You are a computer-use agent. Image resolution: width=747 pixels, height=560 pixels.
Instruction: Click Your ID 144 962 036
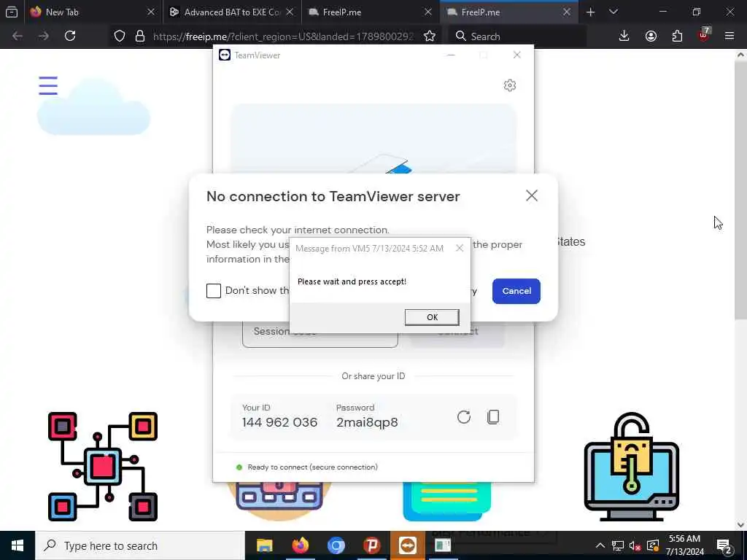(279, 422)
